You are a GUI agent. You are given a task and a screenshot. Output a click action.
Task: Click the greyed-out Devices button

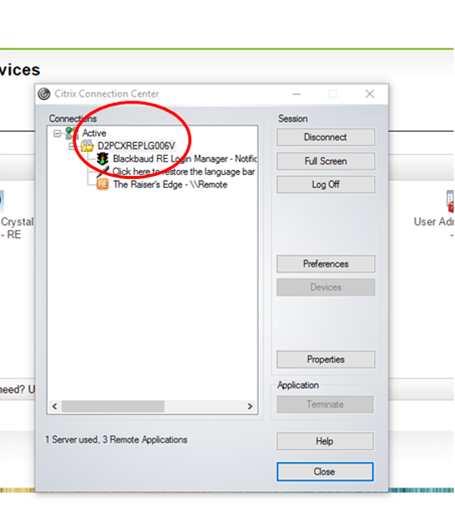click(x=326, y=287)
